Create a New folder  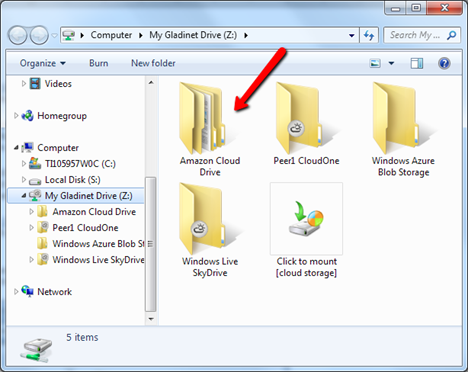(153, 63)
